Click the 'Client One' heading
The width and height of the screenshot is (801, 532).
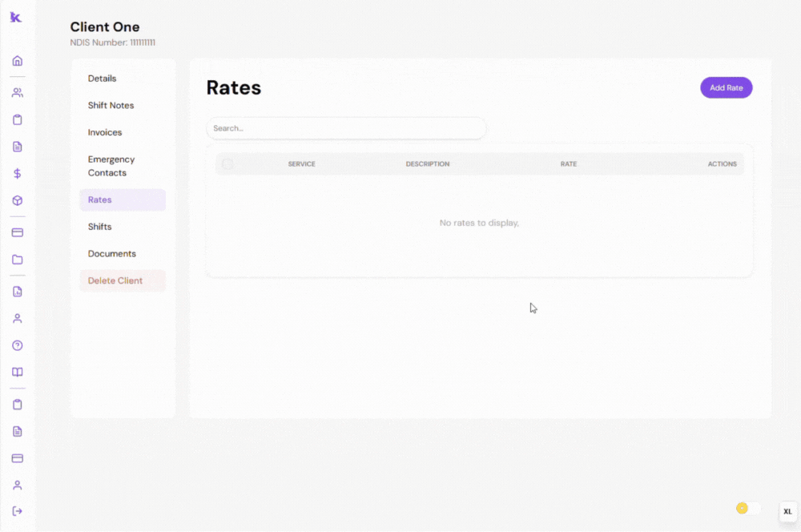click(105, 27)
